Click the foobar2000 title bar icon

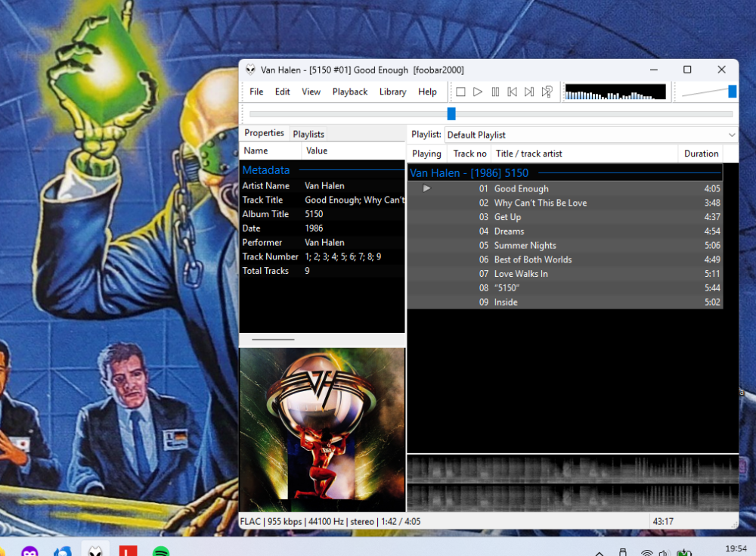(x=250, y=70)
